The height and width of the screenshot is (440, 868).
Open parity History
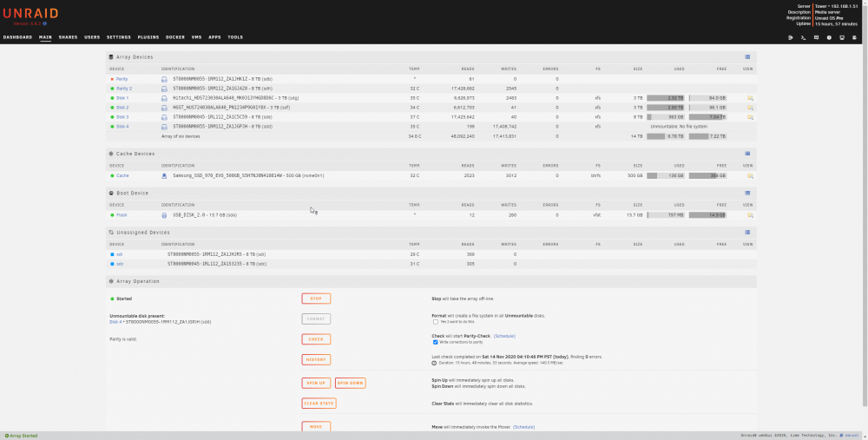click(x=316, y=360)
